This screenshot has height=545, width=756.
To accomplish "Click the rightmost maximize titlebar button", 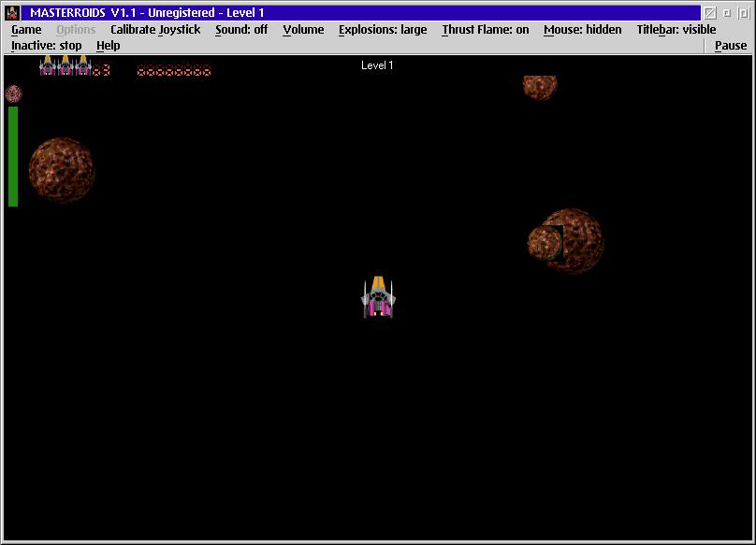I will click(743, 13).
